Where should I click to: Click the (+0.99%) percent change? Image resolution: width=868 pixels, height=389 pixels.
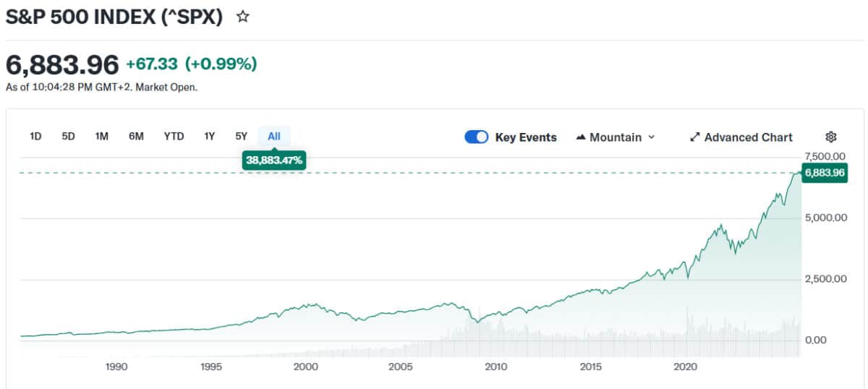[221, 64]
